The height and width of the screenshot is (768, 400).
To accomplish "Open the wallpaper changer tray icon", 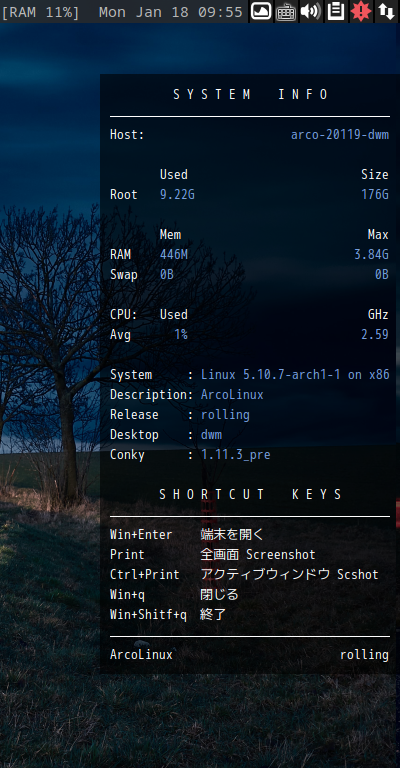I will point(261,11).
